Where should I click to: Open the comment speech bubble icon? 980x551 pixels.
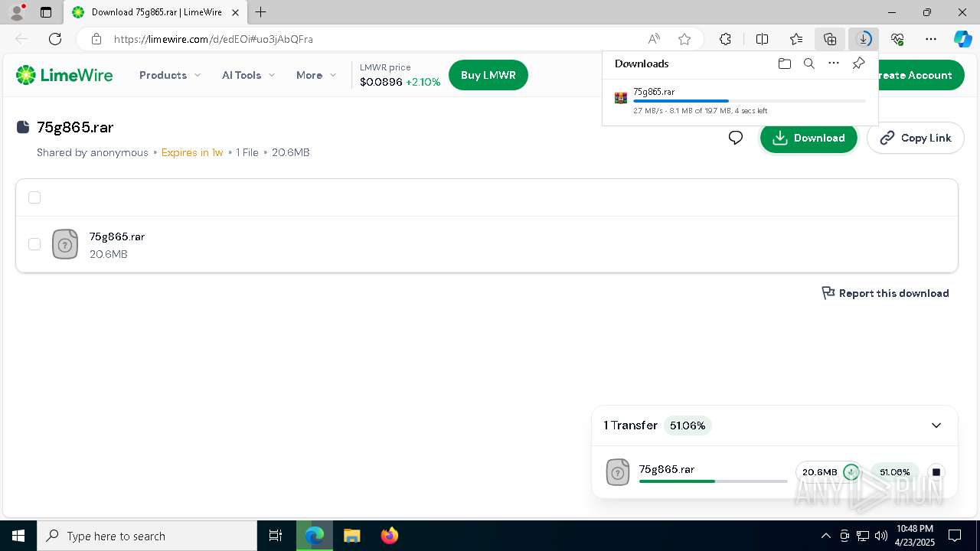[x=736, y=138]
